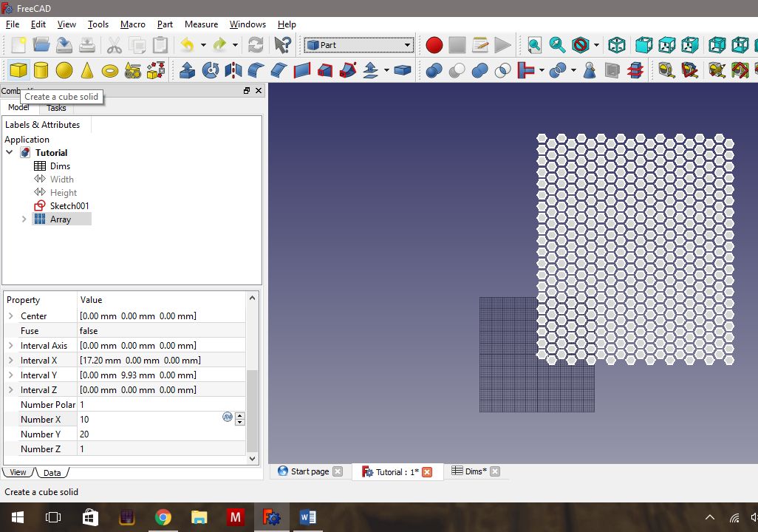
Task: Start recording a macro
Action: (434, 45)
